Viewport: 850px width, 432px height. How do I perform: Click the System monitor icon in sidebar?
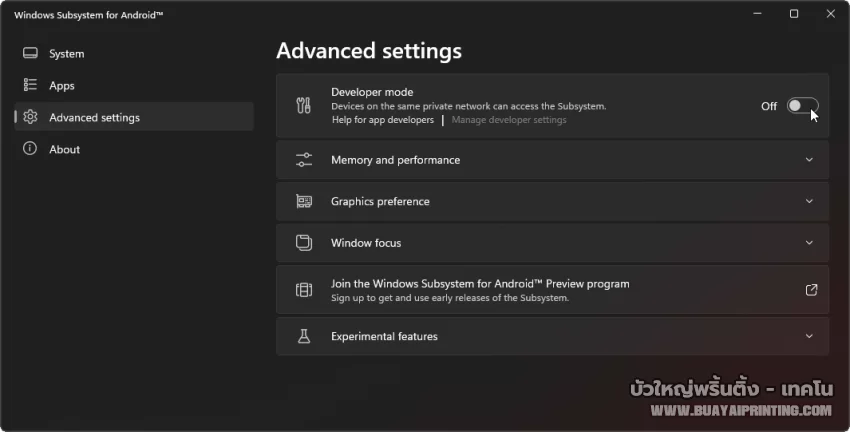30,54
